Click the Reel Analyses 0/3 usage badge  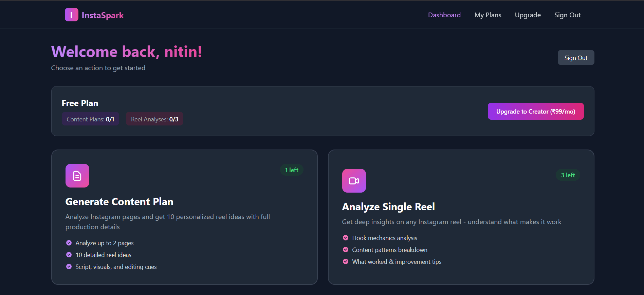pos(154,119)
